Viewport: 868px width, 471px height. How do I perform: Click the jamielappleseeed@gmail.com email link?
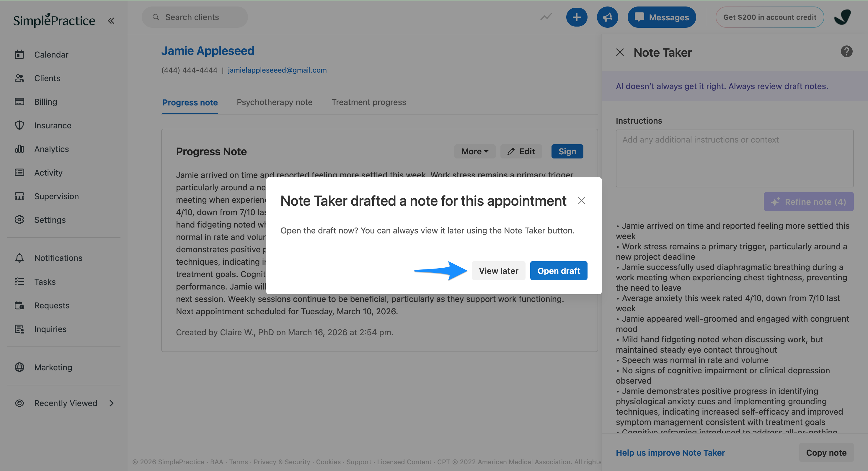coord(277,70)
